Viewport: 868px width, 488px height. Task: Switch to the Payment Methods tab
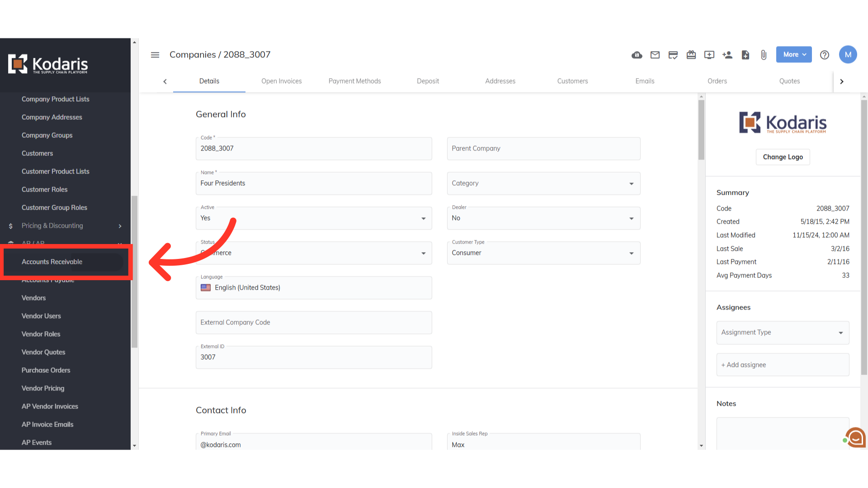pyautogui.click(x=354, y=81)
